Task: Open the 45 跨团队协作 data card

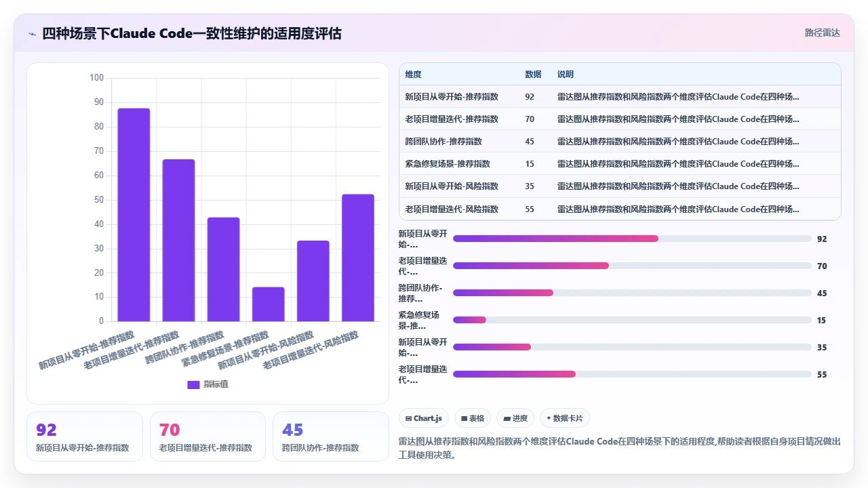Action: coord(331,436)
